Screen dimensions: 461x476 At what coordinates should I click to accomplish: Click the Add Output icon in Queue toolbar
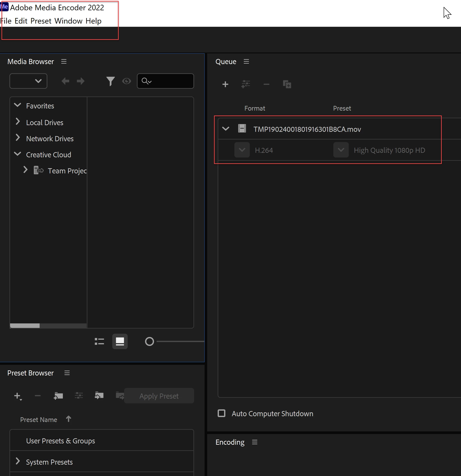coord(246,84)
